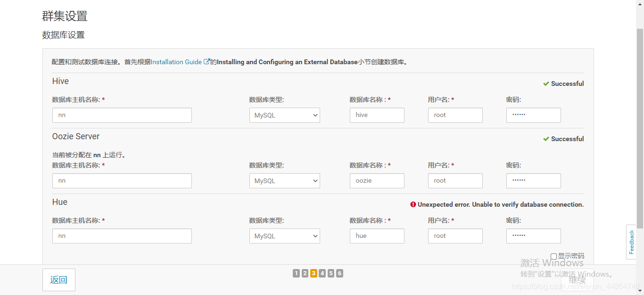
Task: Open the Installation Guide link
Action: coord(176,62)
